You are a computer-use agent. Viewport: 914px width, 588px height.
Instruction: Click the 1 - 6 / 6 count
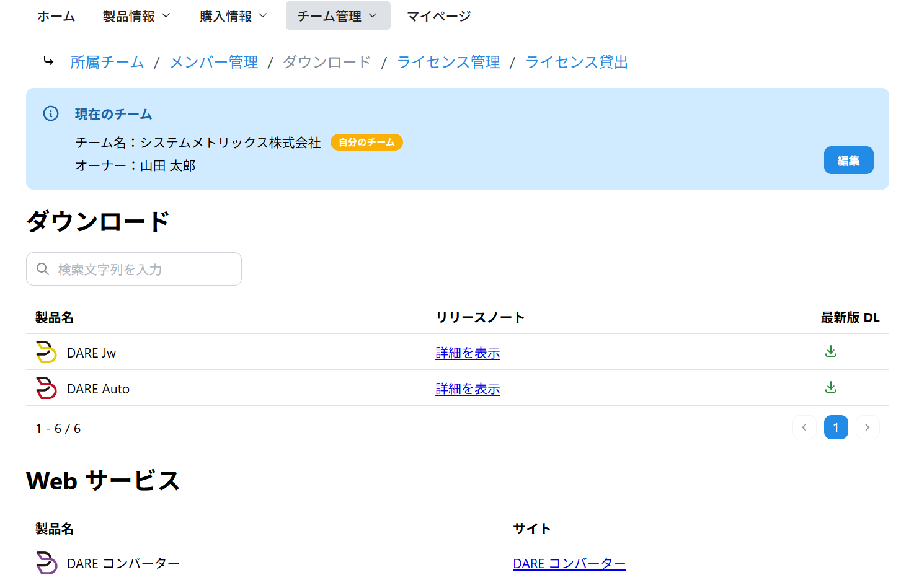58,428
